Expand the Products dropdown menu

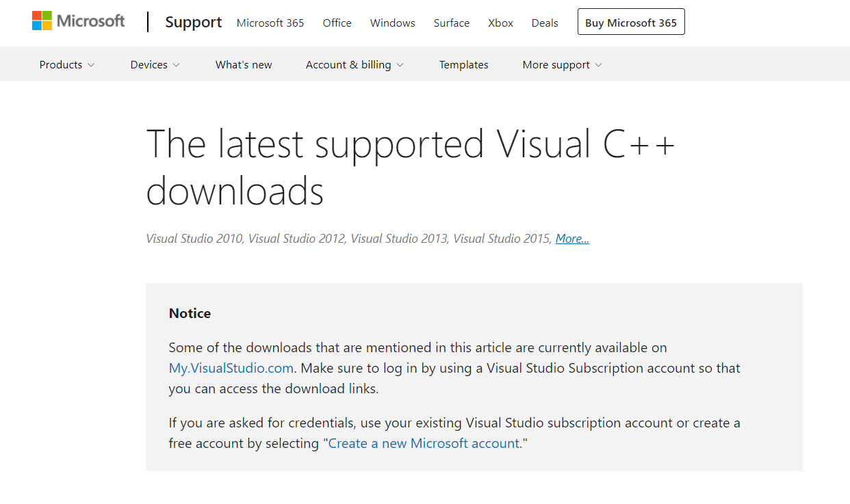pyautogui.click(x=67, y=64)
